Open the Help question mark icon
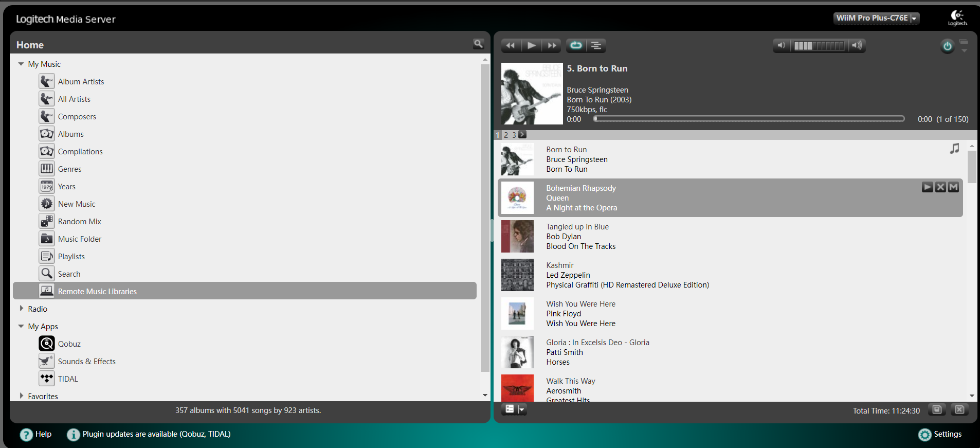This screenshot has width=980, height=448. (26, 435)
